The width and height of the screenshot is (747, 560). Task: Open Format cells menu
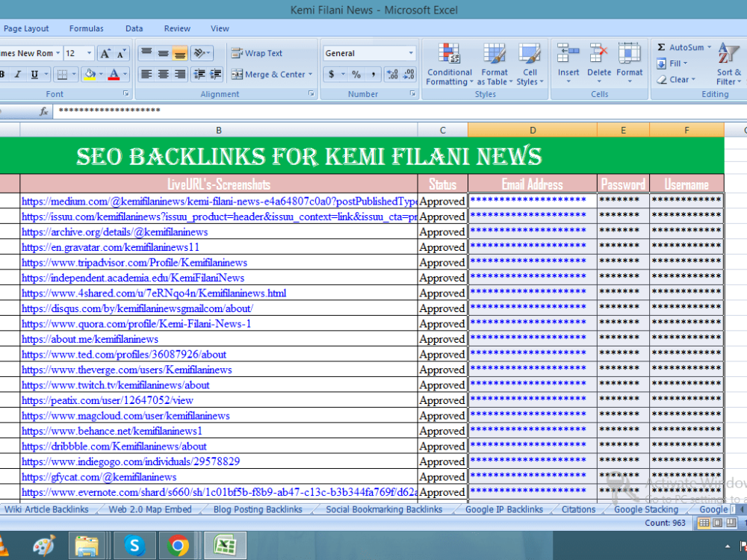tap(629, 63)
